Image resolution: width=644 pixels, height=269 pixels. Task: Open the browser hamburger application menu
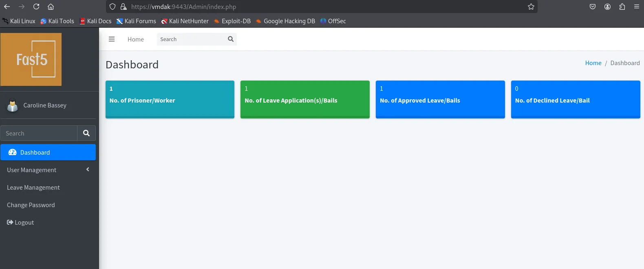(x=637, y=7)
